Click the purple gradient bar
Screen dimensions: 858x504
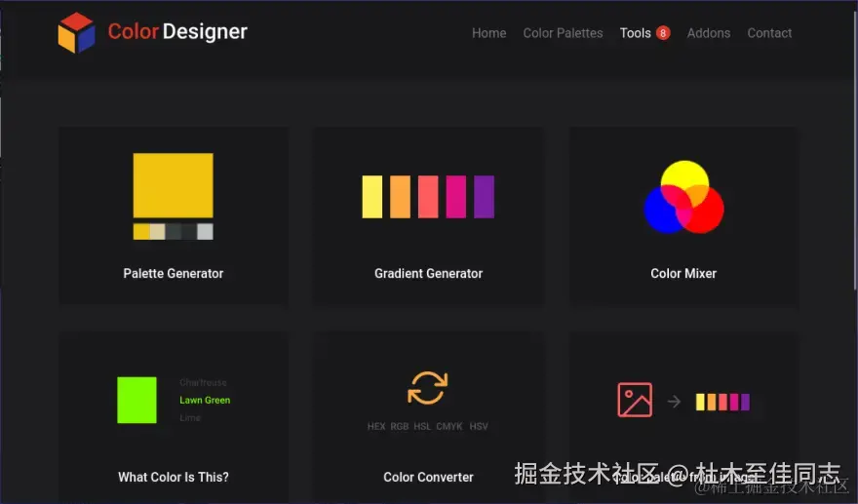484,197
